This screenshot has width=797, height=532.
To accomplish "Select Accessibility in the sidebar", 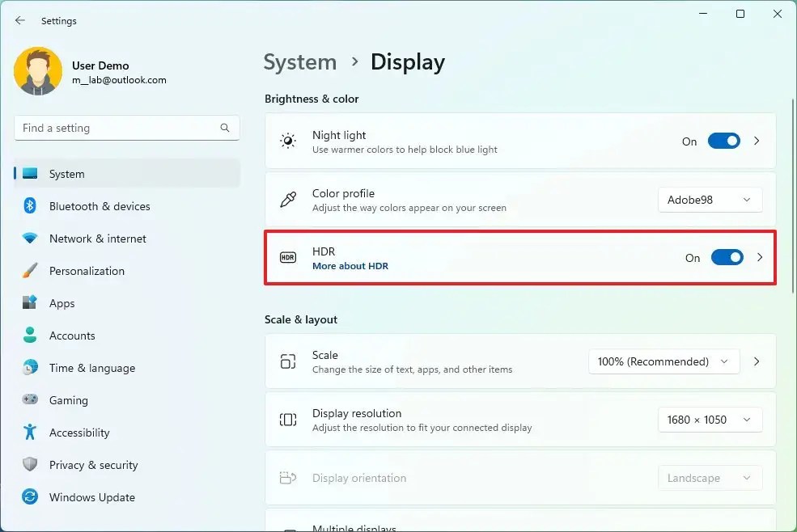I will 79,433.
